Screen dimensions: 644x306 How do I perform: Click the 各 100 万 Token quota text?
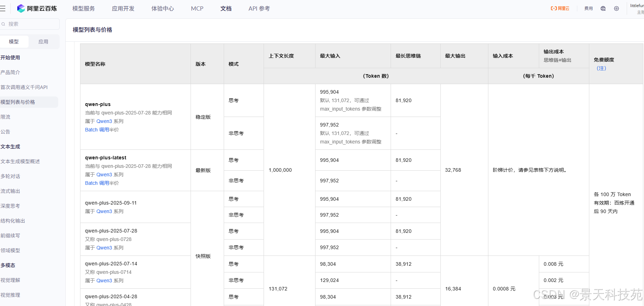[x=612, y=194]
